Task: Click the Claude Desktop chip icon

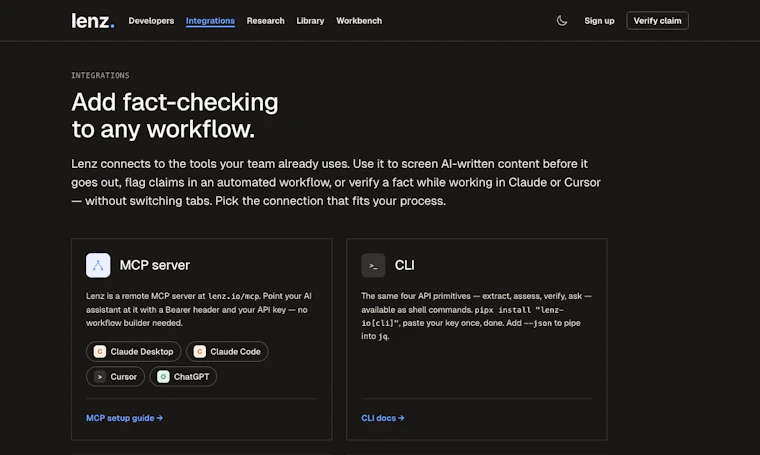Action: (x=100, y=351)
